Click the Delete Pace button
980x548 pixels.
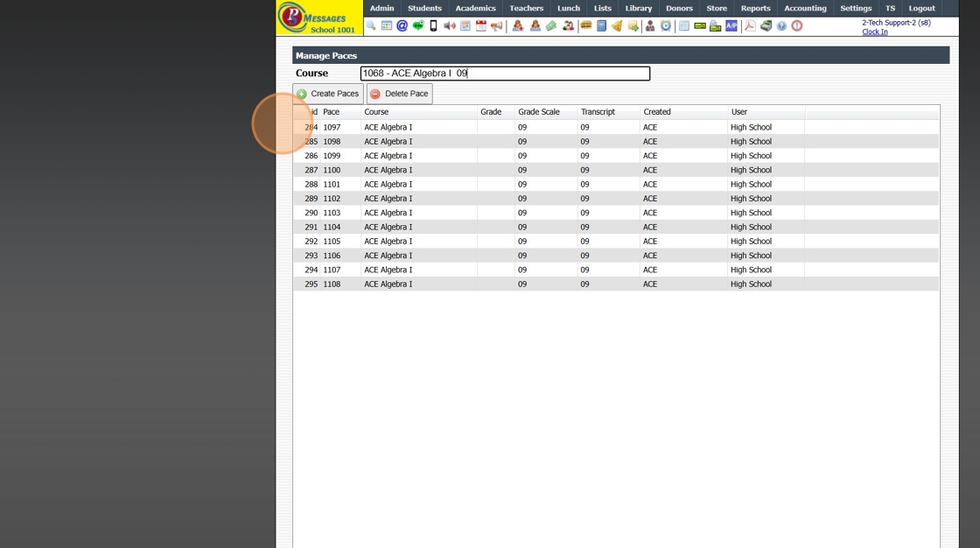tap(400, 94)
